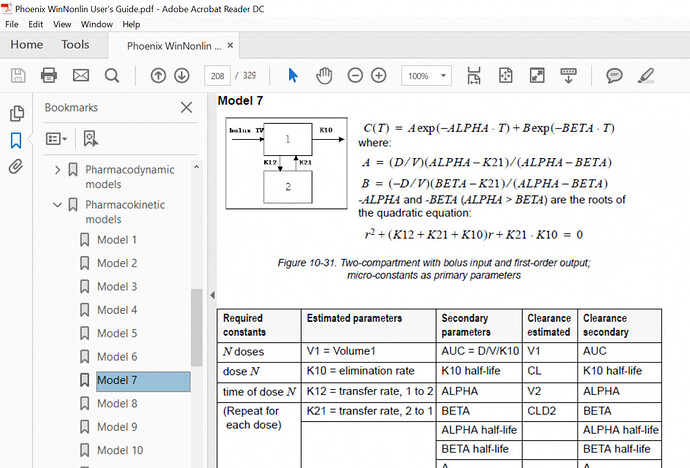Image resolution: width=690 pixels, height=468 pixels.
Task: Jump to the Model 1 bookmark
Action: 117,240
